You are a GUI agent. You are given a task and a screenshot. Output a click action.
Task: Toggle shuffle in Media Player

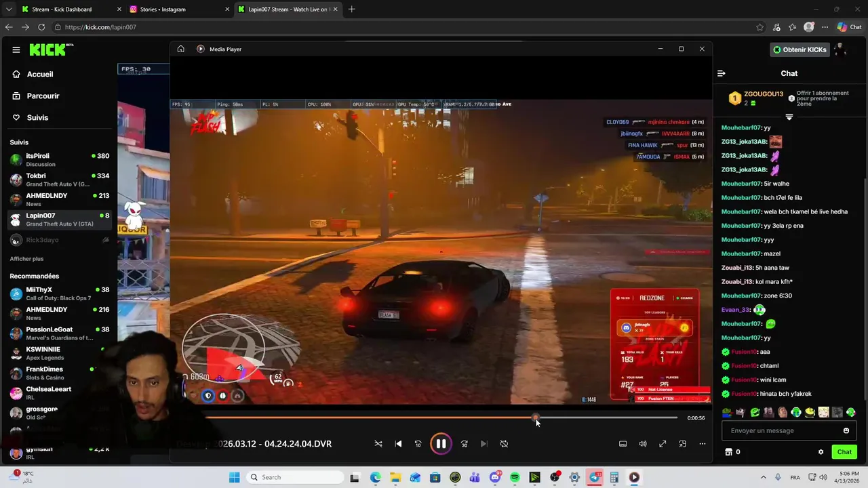pyautogui.click(x=378, y=444)
